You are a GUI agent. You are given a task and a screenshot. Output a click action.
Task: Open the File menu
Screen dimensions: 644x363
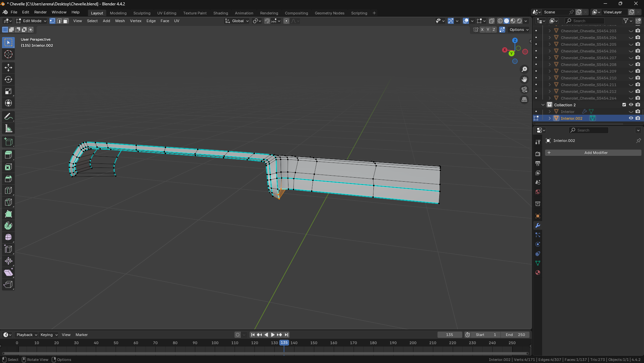[14, 12]
